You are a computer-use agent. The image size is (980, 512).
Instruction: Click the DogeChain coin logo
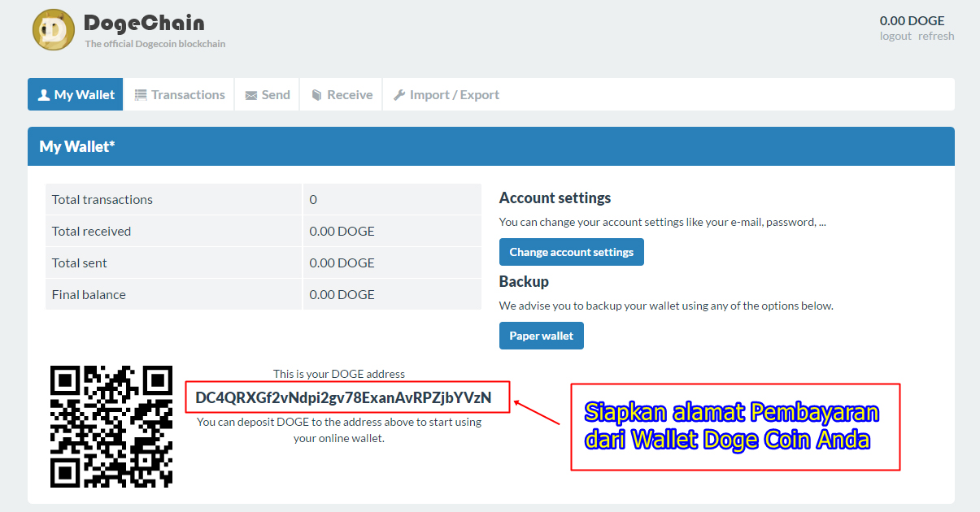[54, 30]
